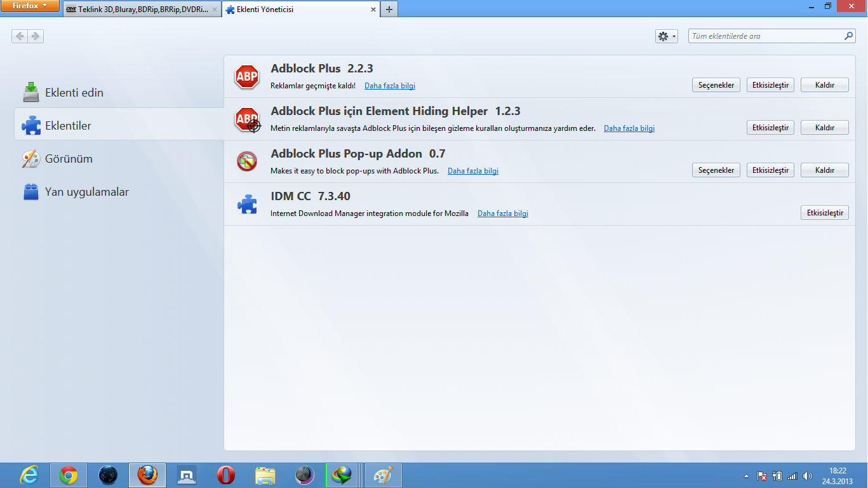Viewport: 868px width, 488px height.
Task: Go back with the left arrow
Action: (x=20, y=36)
